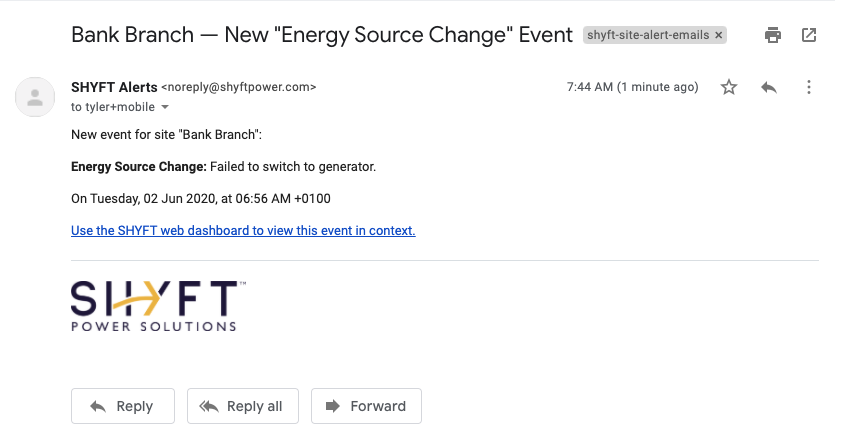The image size is (850, 445).
Task: Open the shyft-site-alert-emails label chip
Action: tap(648, 35)
